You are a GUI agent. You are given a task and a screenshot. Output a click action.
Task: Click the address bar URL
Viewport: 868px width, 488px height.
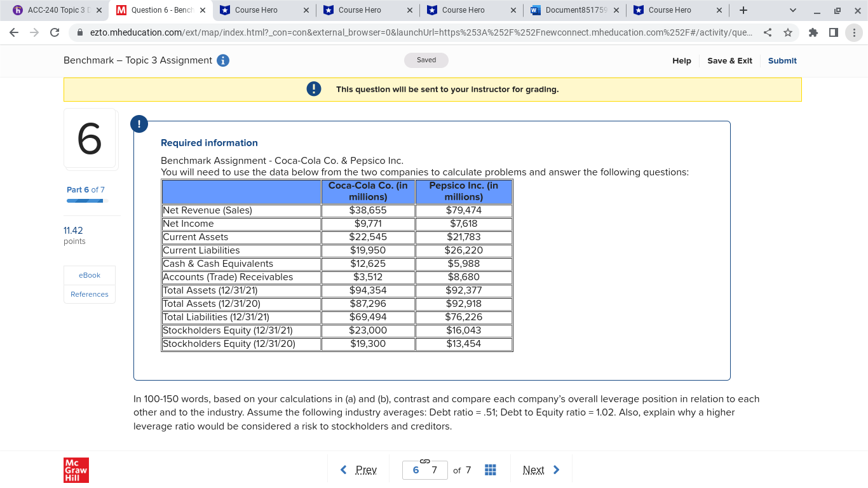pyautogui.click(x=421, y=32)
